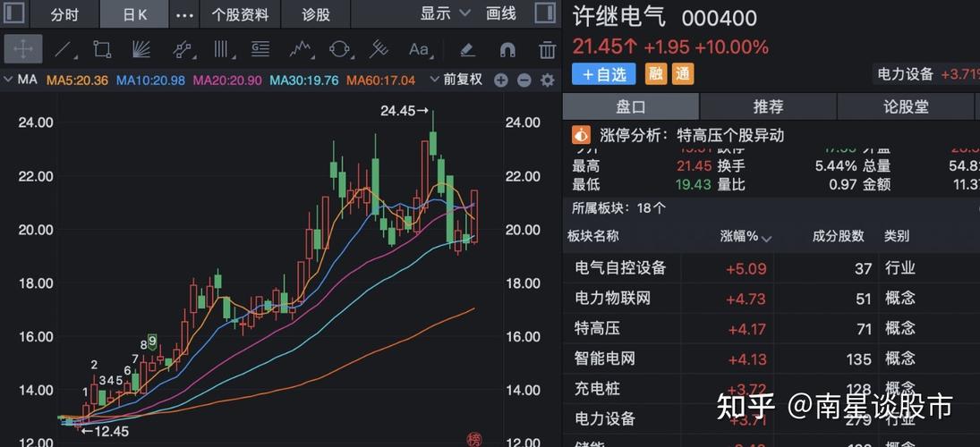
Task: Open the 智能电网 concept row
Action: (x=771, y=358)
